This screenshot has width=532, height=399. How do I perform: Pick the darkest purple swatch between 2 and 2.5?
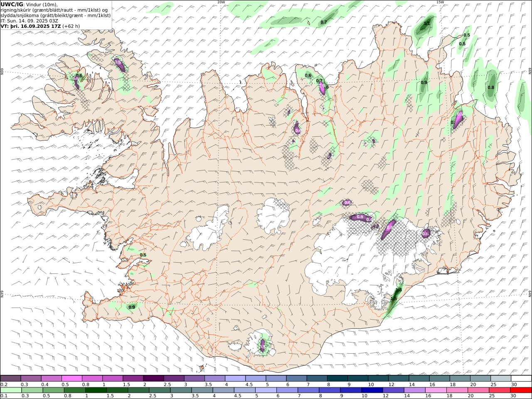point(153,379)
